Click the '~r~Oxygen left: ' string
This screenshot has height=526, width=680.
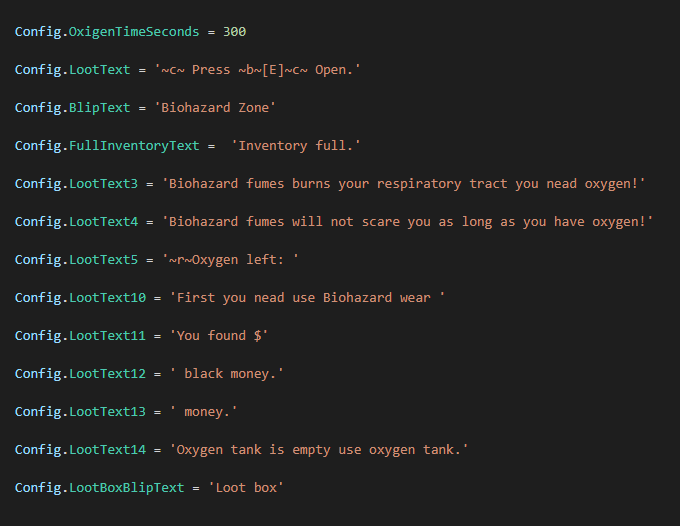coord(230,260)
